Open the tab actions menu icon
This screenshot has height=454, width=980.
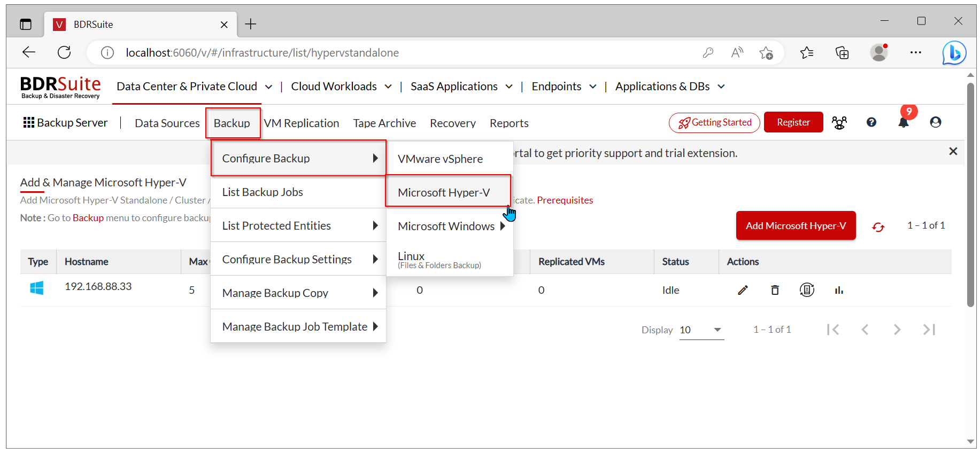[26, 24]
